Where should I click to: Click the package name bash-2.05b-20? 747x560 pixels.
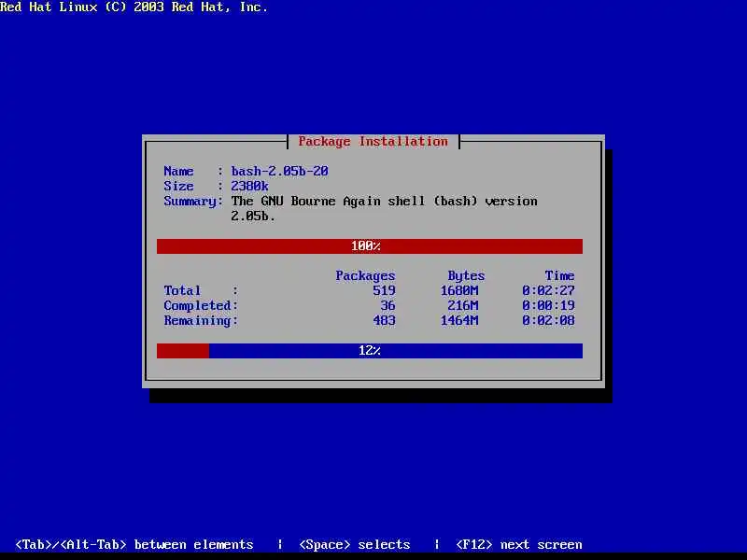point(279,171)
